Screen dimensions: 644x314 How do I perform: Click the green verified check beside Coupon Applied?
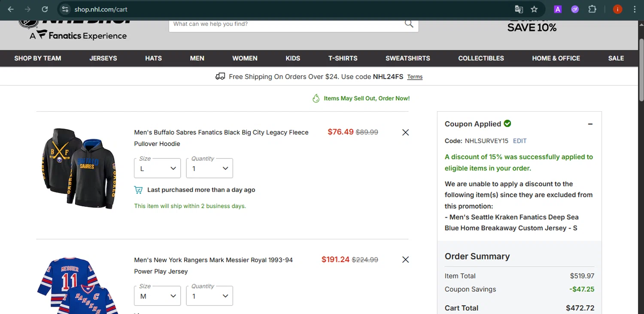point(507,123)
